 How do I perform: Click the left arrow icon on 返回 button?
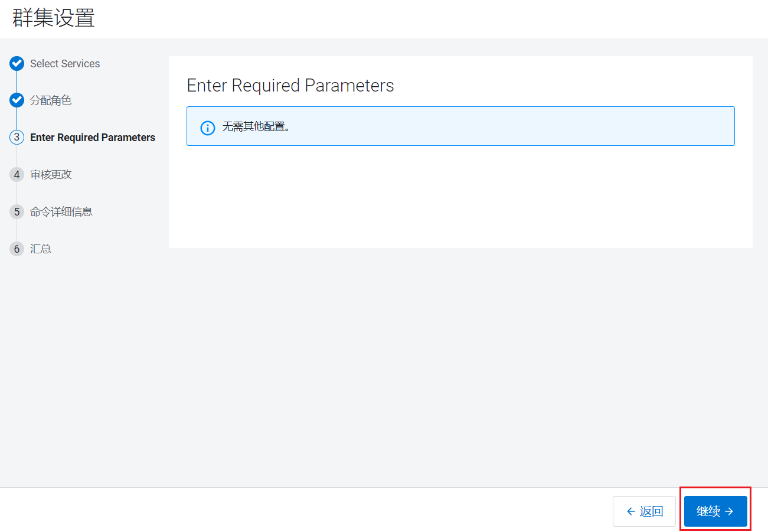[630, 511]
